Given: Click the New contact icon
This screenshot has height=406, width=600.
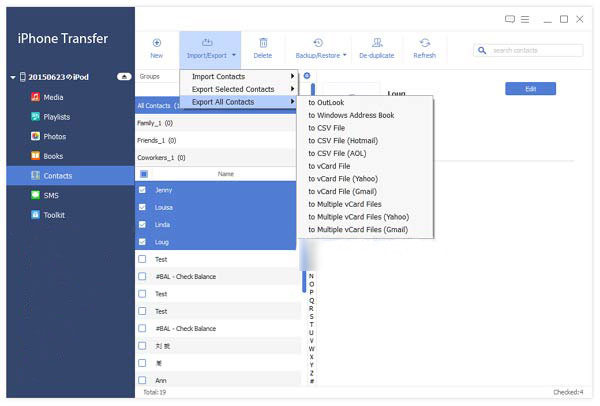Looking at the screenshot, I should point(157,43).
